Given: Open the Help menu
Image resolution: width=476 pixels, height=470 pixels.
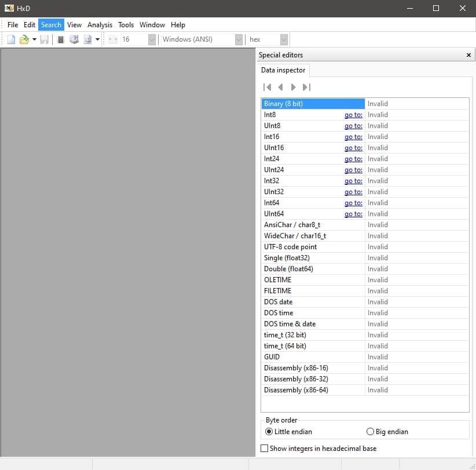Looking at the screenshot, I should 178,25.
